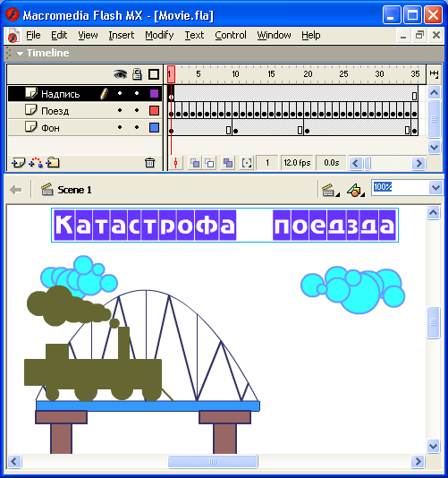Open Modify Onion Markers button
Image resolution: width=448 pixels, height=478 pixels.
pos(247,163)
